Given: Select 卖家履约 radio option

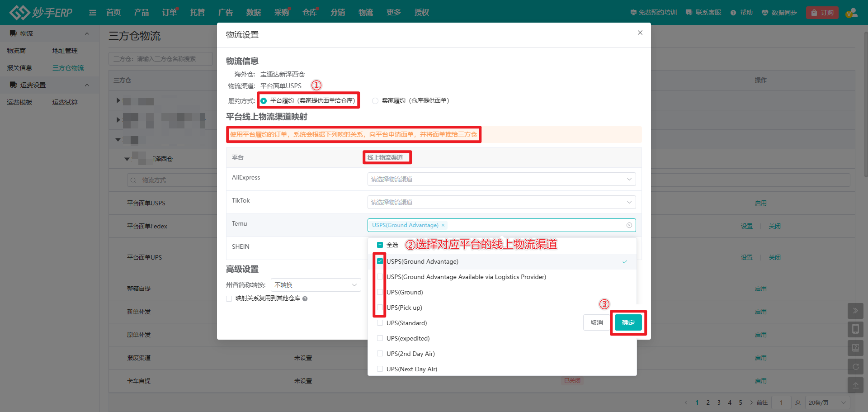Looking at the screenshot, I should pyautogui.click(x=375, y=101).
